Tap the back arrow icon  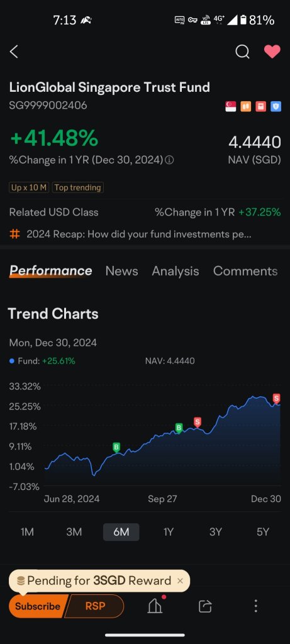coord(14,52)
